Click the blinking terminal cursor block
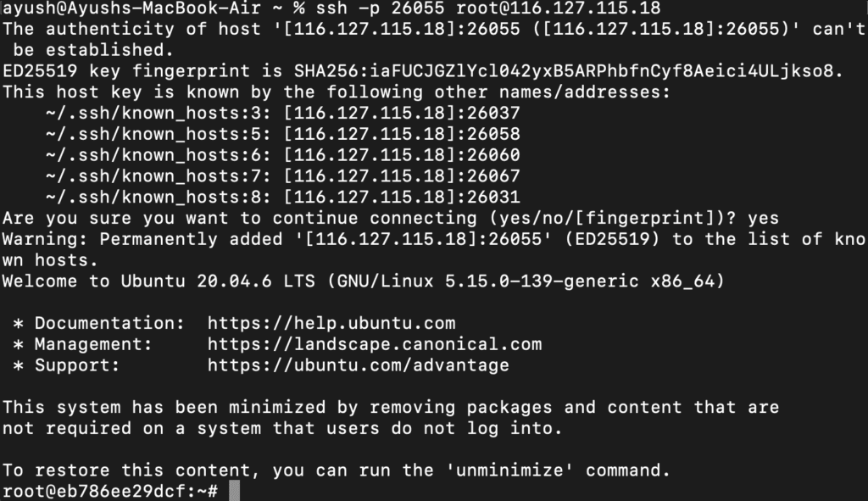The width and height of the screenshot is (868, 501). (234, 491)
